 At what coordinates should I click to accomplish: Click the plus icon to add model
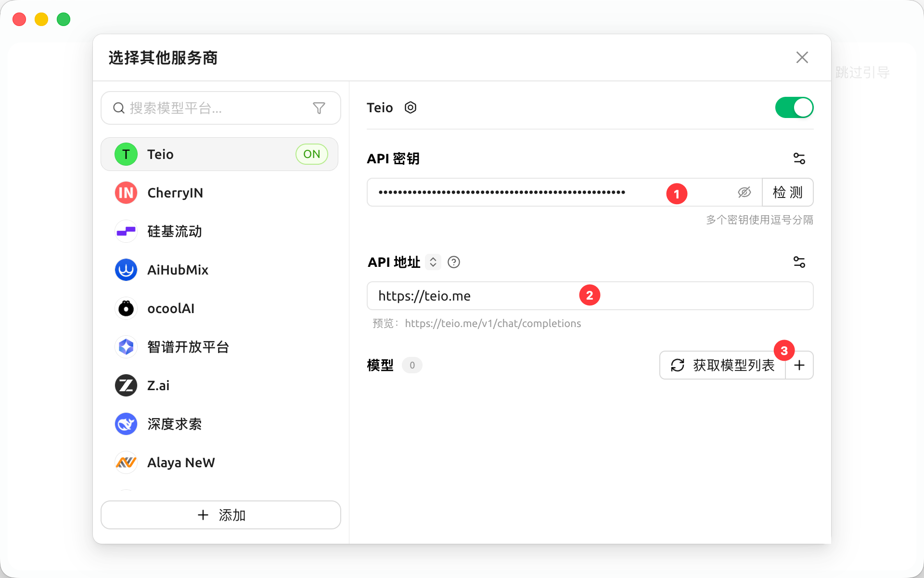799,365
